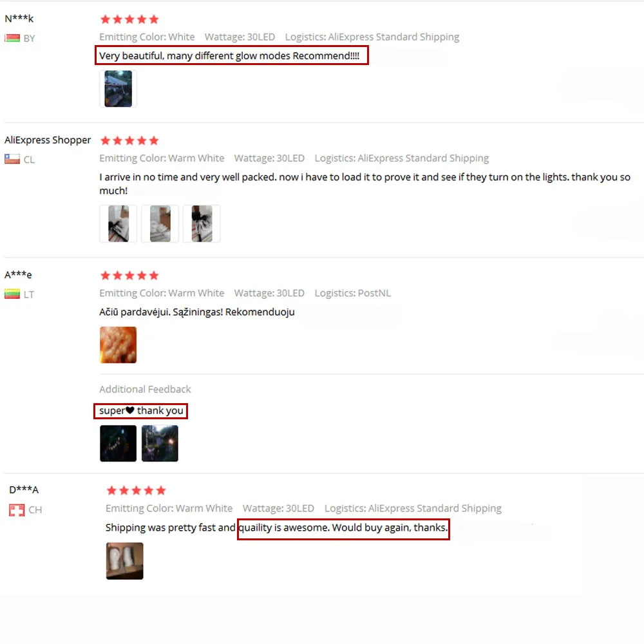Image resolution: width=644 pixels, height=644 pixels.
Task: Open third photo in AliExpress Shopper's review
Action: pyautogui.click(x=202, y=223)
